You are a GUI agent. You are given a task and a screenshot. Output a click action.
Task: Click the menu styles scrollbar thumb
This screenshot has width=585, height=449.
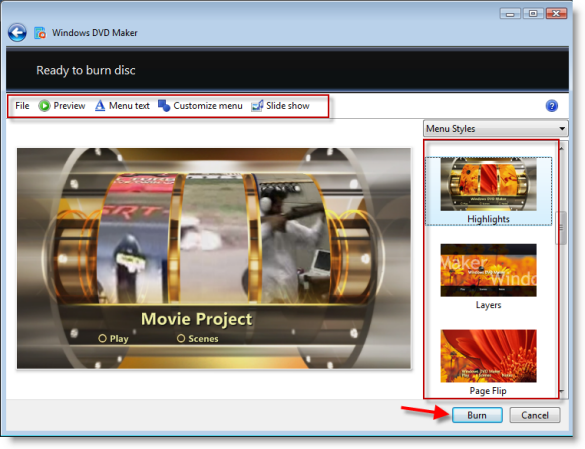tap(561, 228)
